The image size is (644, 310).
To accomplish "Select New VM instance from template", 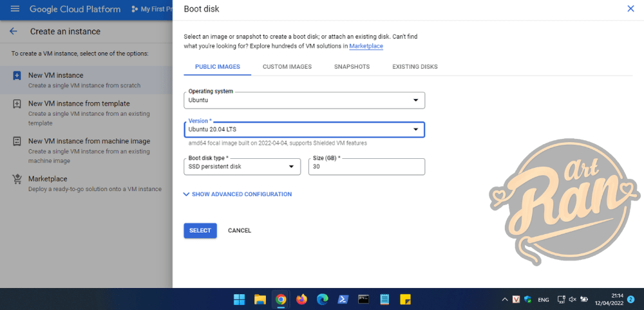I will pos(86,113).
